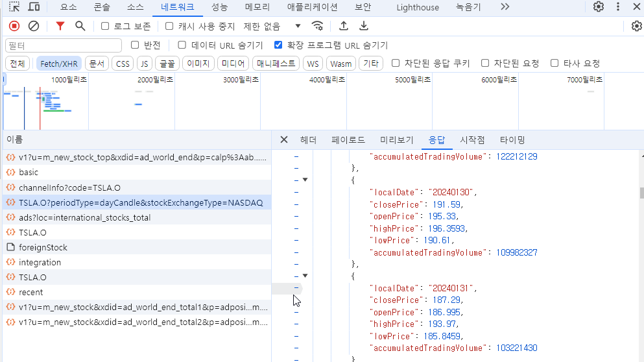Open Timing (타이밍) tab in details
The height and width of the screenshot is (362, 644).
coord(512,140)
